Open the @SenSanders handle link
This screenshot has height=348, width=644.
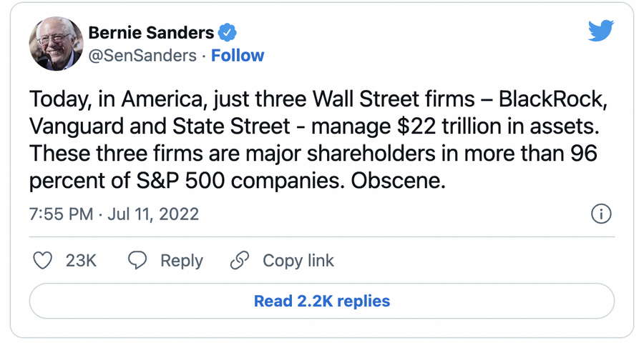coord(142,56)
